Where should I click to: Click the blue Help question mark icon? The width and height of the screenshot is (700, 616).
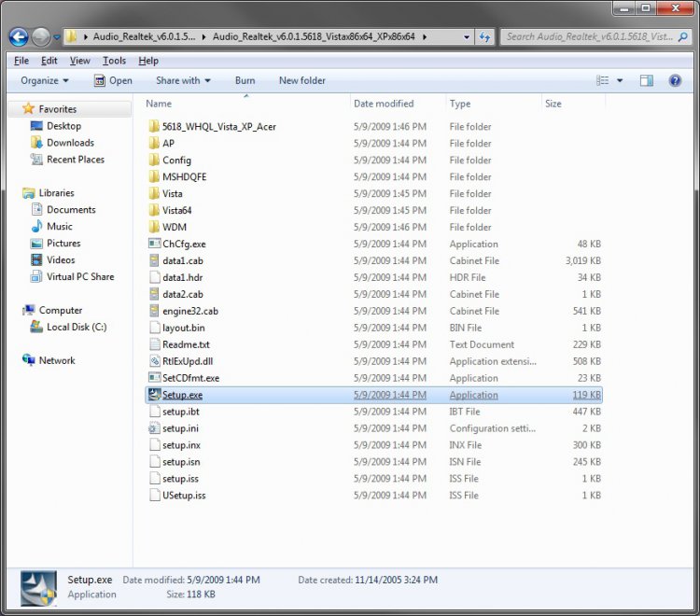coord(675,81)
